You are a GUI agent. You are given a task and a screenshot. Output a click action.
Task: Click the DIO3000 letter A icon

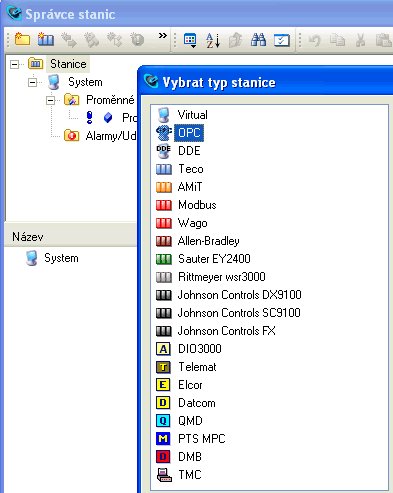(x=163, y=349)
